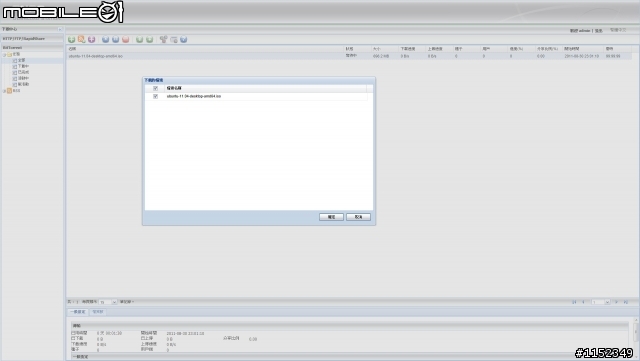Sort by the 上傳速度 column header
This screenshot has width=640, height=361.
pyautogui.click(x=440, y=49)
